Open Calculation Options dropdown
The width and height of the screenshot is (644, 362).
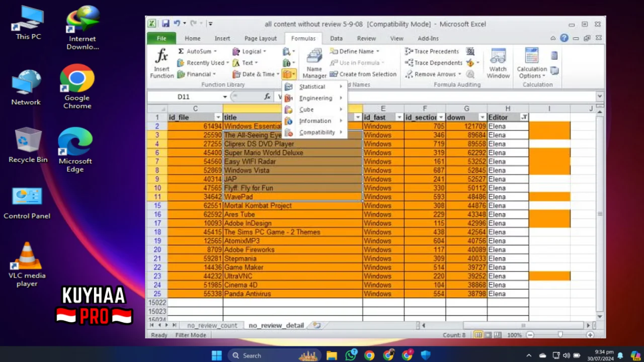[532, 64]
